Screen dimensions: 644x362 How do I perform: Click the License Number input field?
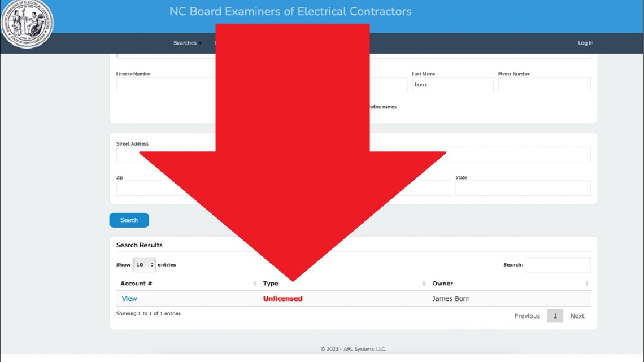coord(166,85)
